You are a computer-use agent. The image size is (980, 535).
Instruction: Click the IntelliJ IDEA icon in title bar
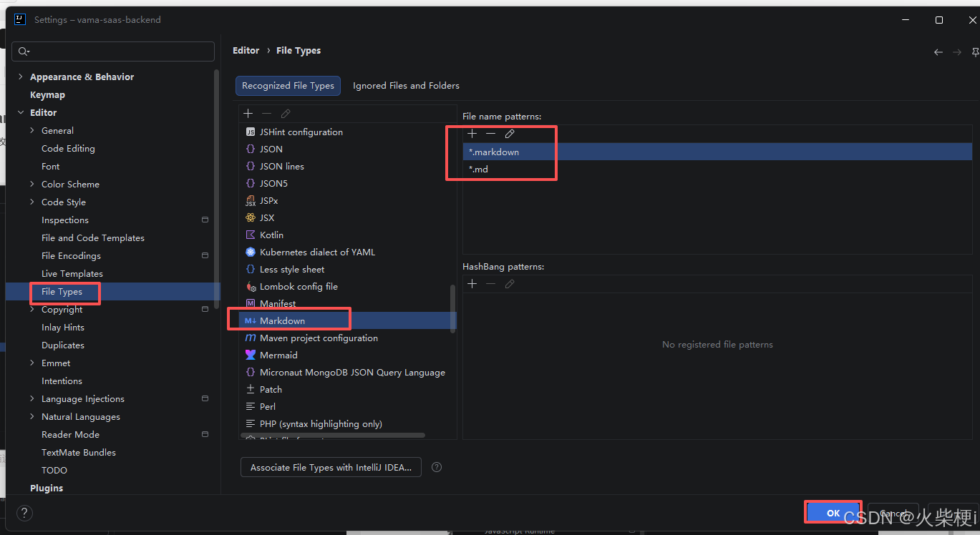pos(20,20)
